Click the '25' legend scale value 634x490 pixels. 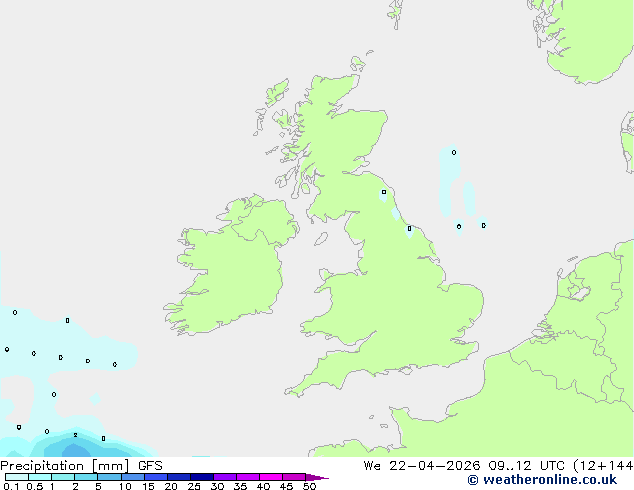point(194,486)
